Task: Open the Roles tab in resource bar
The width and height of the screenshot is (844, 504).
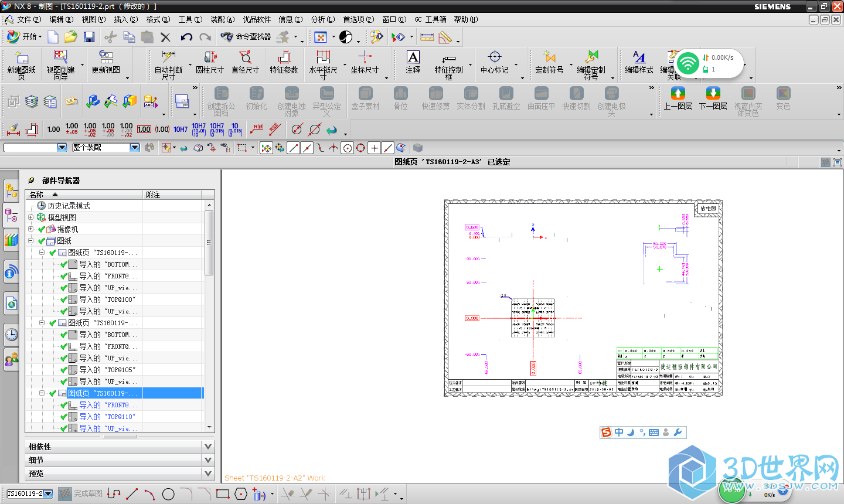Action: [x=11, y=358]
